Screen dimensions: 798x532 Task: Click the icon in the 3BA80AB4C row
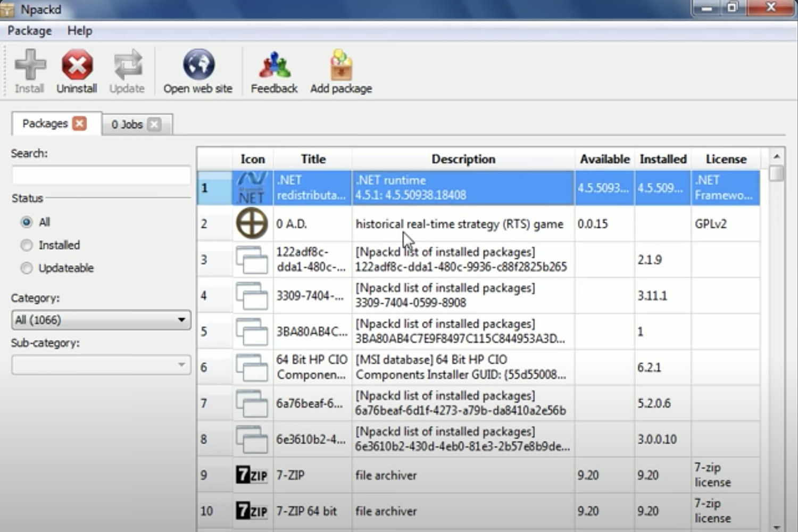[252, 331]
